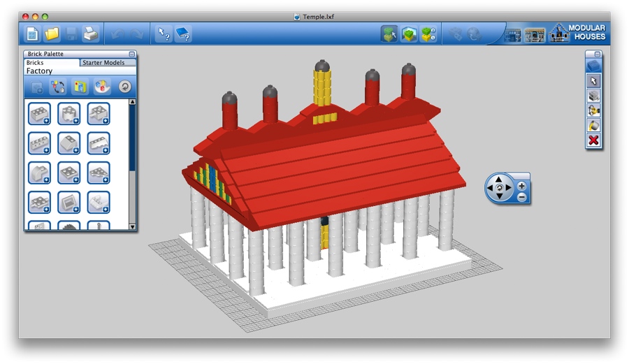The image size is (629, 364).
Task: Click the Modular Houses theme label
Action: tap(587, 32)
